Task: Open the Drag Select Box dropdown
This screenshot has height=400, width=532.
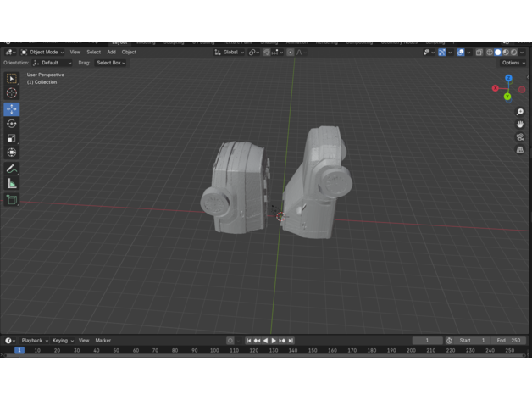Action: tap(111, 63)
